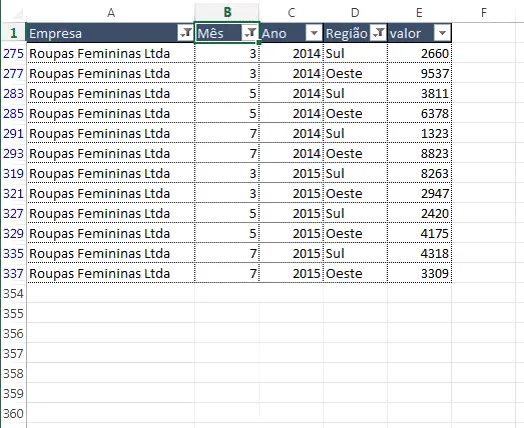This screenshot has width=524, height=428.
Task: Select row header 321
Action: click(x=13, y=193)
